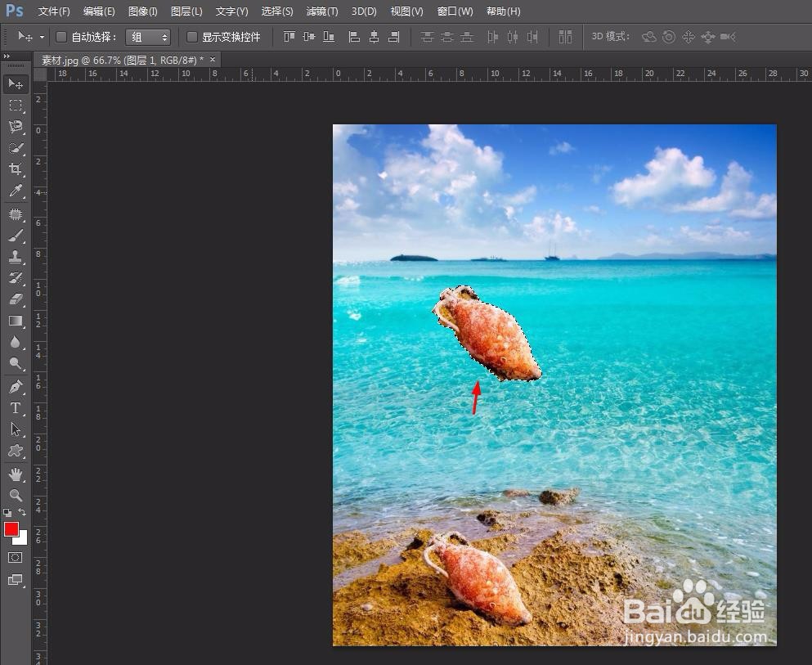Open the 编辑(E) menu

point(99,11)
